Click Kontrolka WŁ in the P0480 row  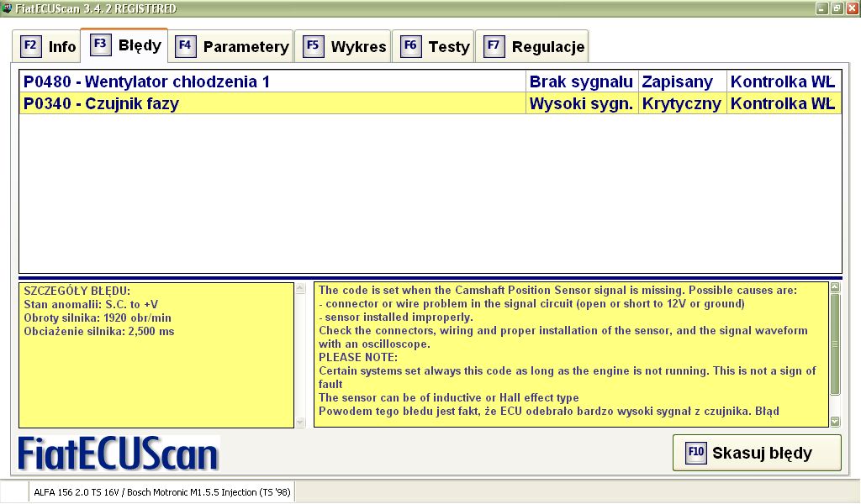click(x=784, y=81)
